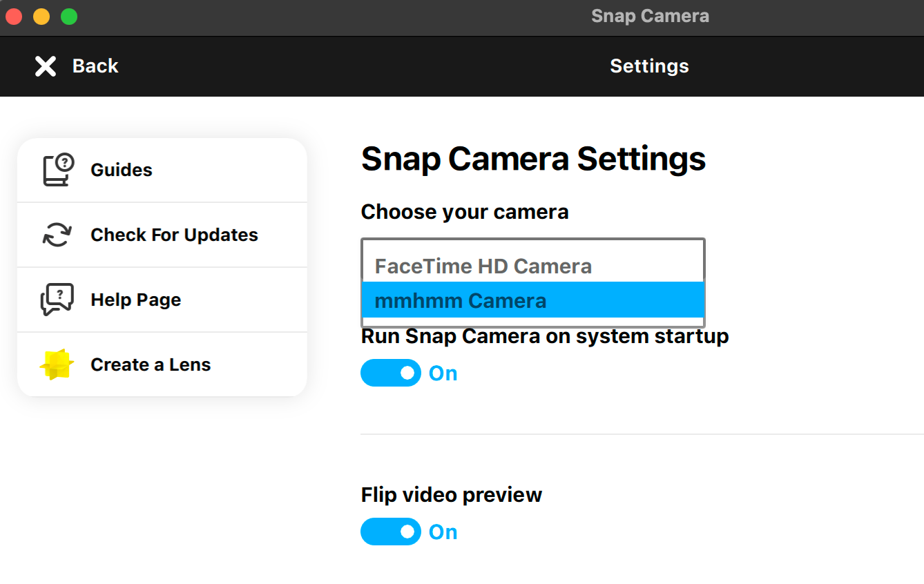Screen dimensions: 924x584
Task: Click the Flip video preview label
Action: 452,495
